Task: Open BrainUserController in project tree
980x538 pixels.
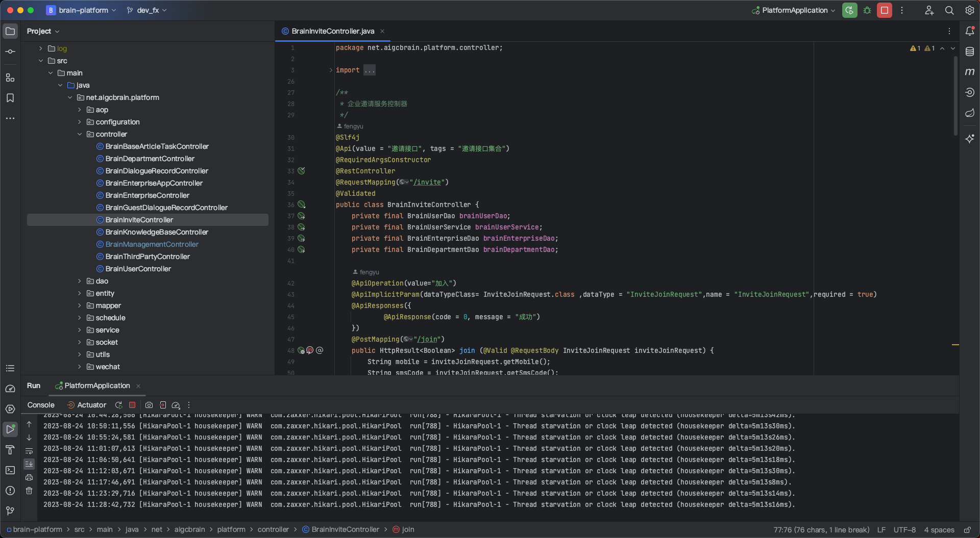Action: tap(138, 269)
